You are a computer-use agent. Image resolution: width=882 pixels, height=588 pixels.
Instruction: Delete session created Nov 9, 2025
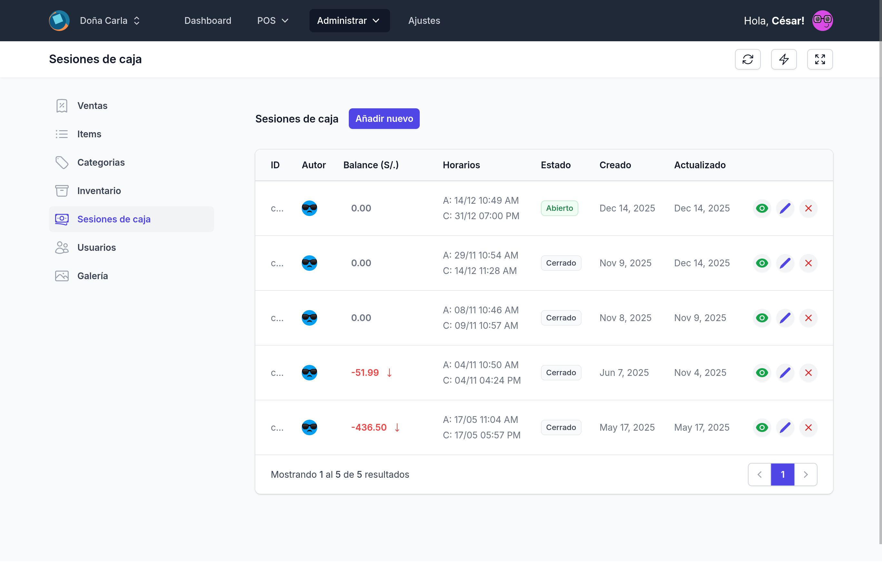[808, 263]
